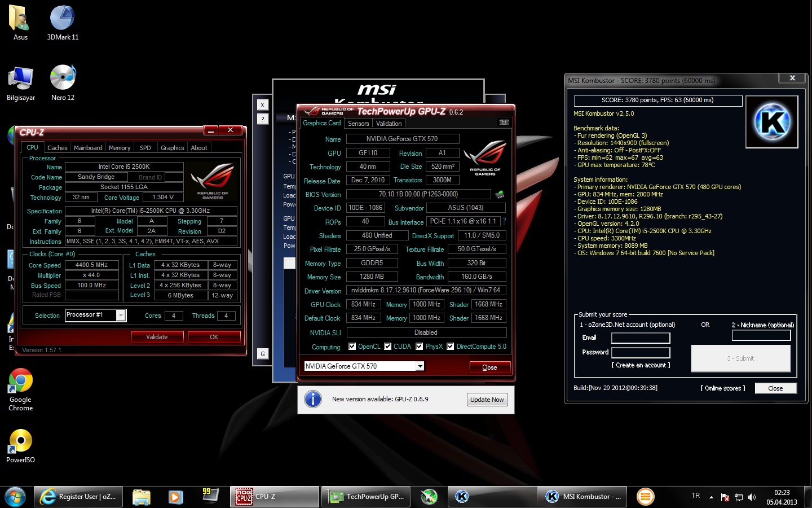The width and height of the screenshot is (812, 508).
Task: Click the Kombustor K logo image
Action: 772,122
